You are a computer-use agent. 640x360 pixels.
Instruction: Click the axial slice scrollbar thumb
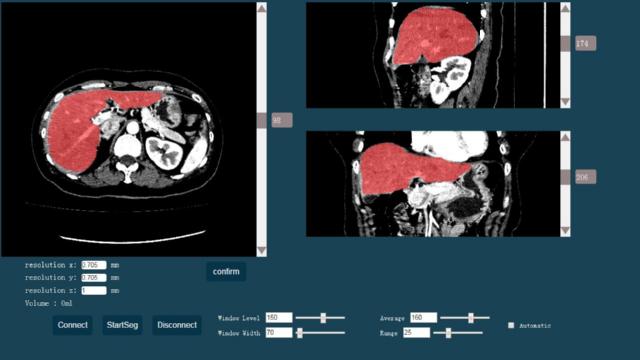262,120
